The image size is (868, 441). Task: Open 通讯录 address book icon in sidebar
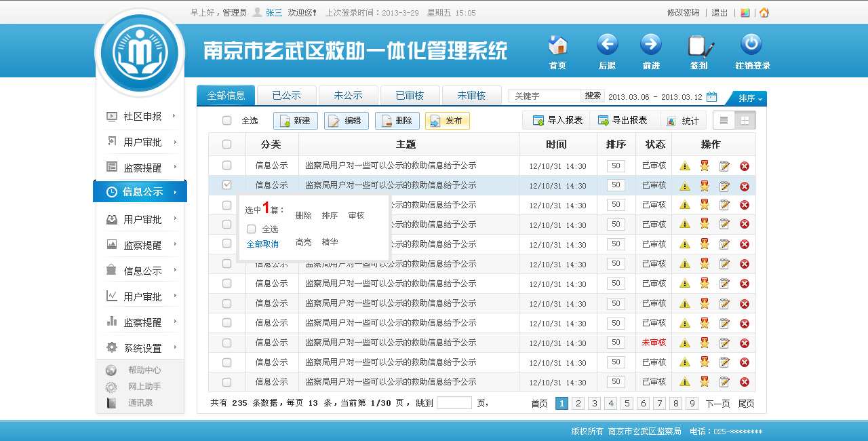111,403
